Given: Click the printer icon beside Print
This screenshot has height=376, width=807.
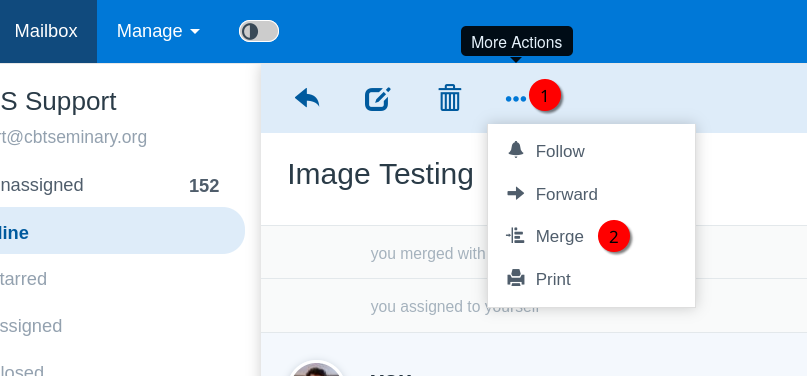Looking at the screenshot, I should (516, 278).
